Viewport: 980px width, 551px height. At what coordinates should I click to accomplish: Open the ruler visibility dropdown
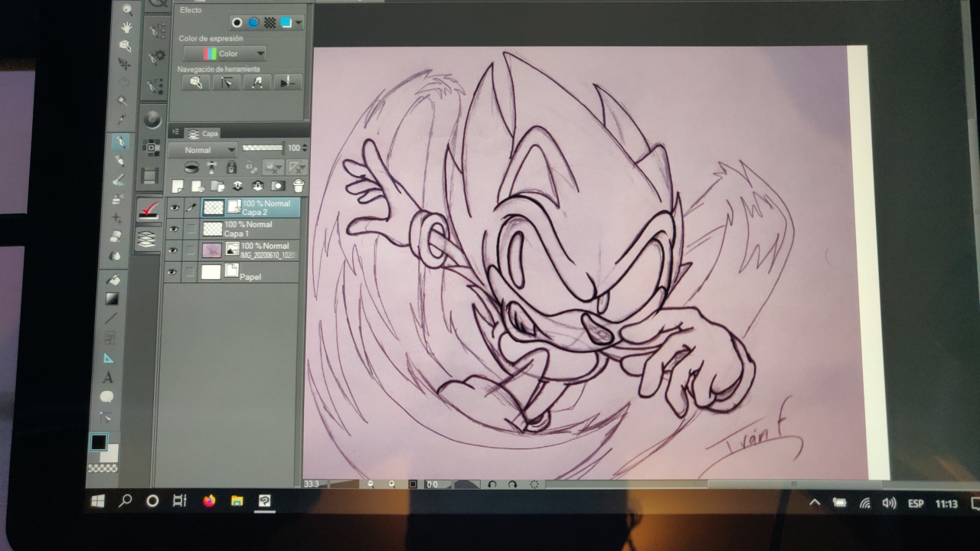pyautogui.click(x=297, y=167)
